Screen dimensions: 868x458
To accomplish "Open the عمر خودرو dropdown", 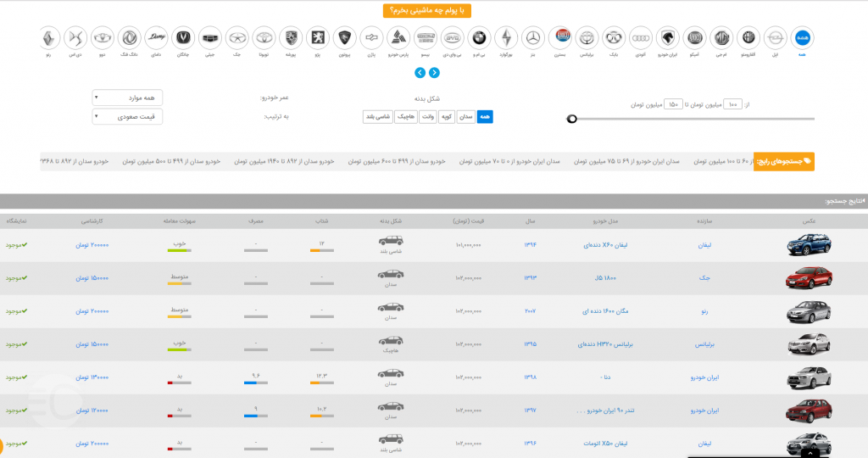I will point(127,98).
